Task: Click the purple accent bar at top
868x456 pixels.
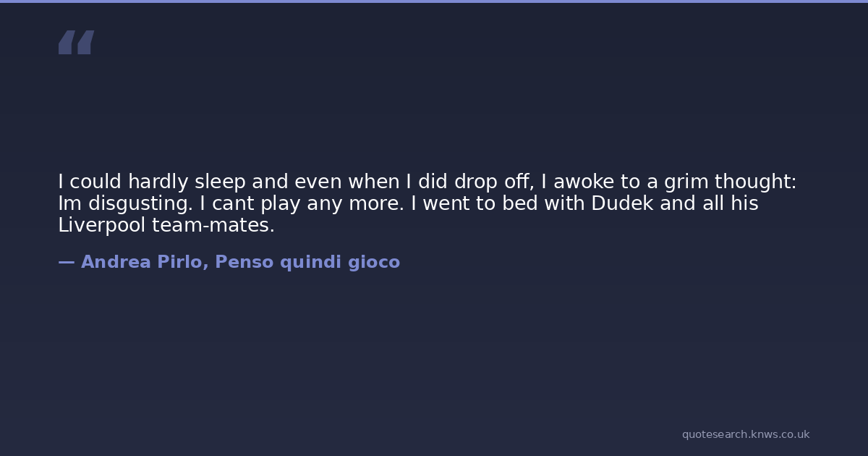Action: (x=434, y=1)
